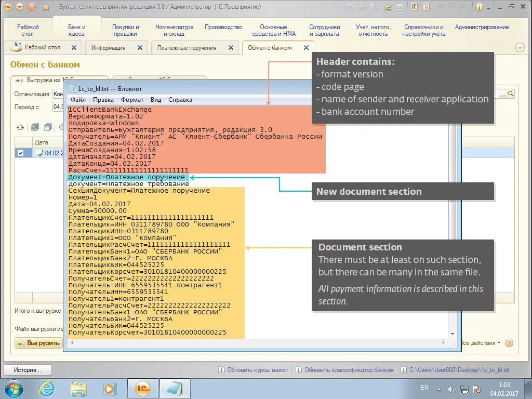Viewport: 532px width, 399px height.
Task: Click the Notepad vertical scrollbar down arrow
Action: coord(453,334)
